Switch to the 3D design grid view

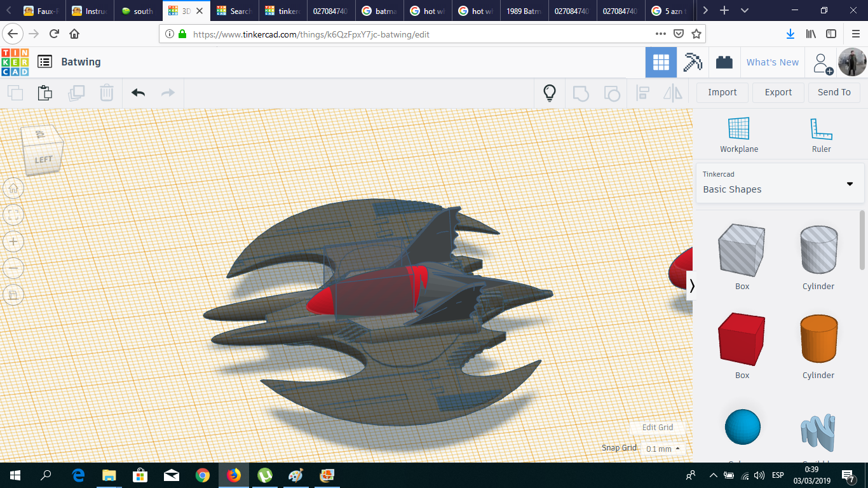click(x=661, y=62)
